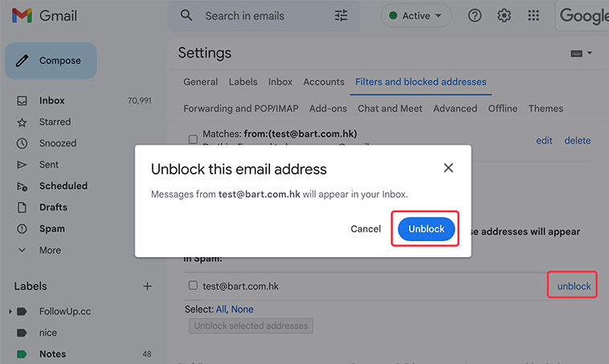Viewport: 609px width, 364px height.
Task: Open the Starred folder star icon
Action: (22, 123)
